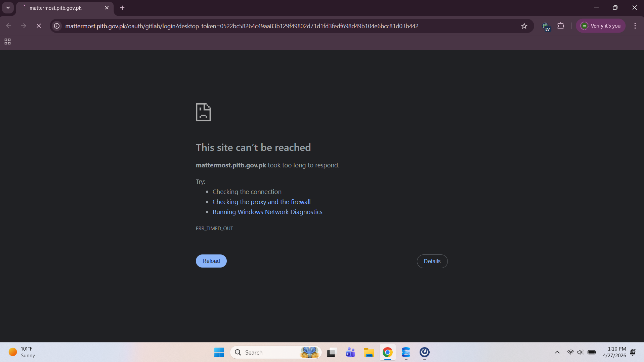Go forward to the next page
644x362 pixels.
pyautogui.click(x=24, y=26)
